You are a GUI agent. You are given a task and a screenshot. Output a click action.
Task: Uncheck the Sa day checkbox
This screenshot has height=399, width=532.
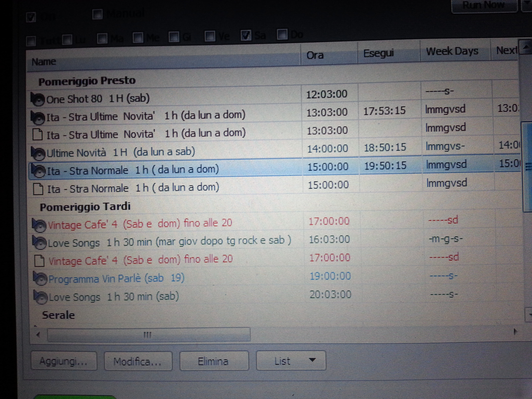click(246, 35)
